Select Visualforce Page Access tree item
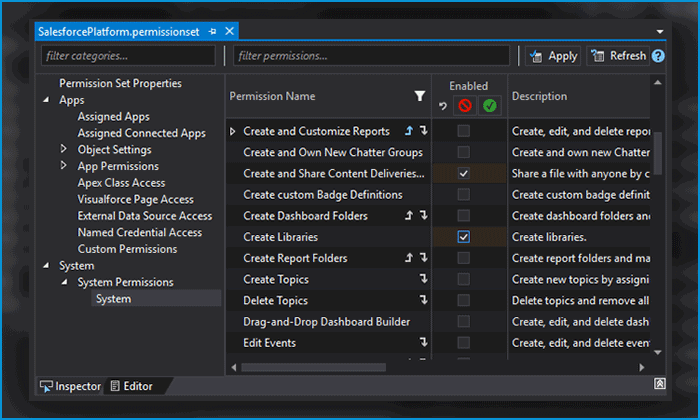700x420 pixels. [x=136, y=199]
